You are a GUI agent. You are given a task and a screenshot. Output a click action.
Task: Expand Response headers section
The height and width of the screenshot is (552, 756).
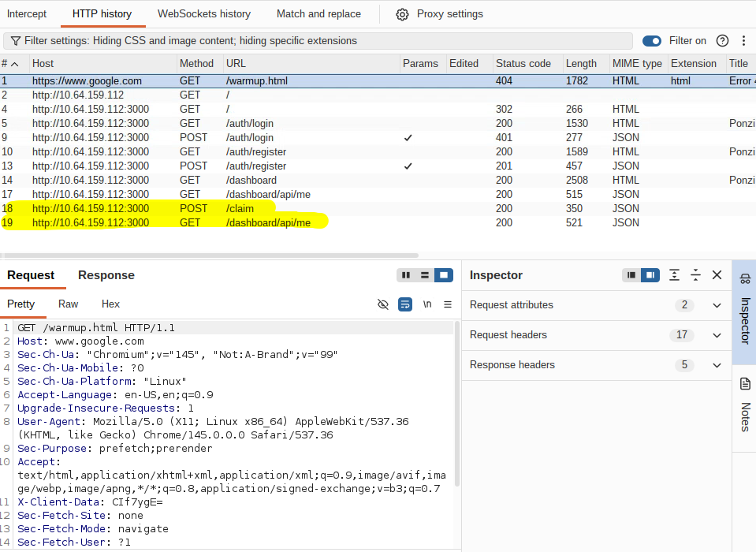click(597, 365)
